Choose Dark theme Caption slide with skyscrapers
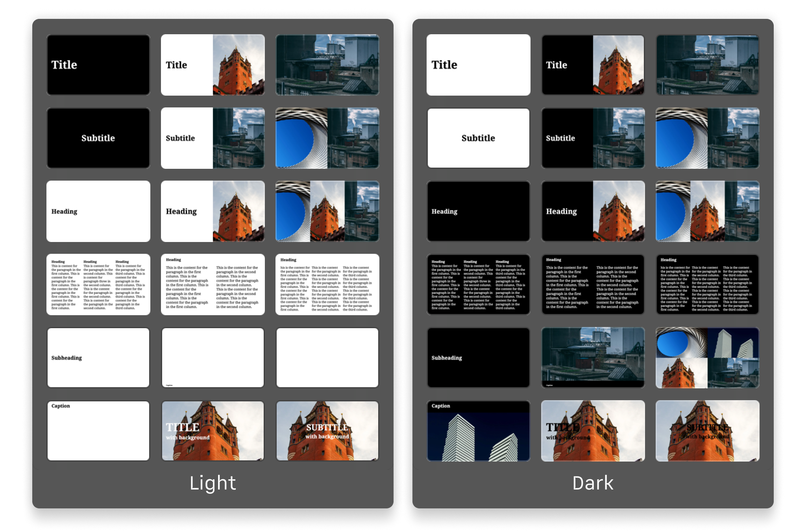The height and width of the screenshot is (532, 806). tap(478, 431)
